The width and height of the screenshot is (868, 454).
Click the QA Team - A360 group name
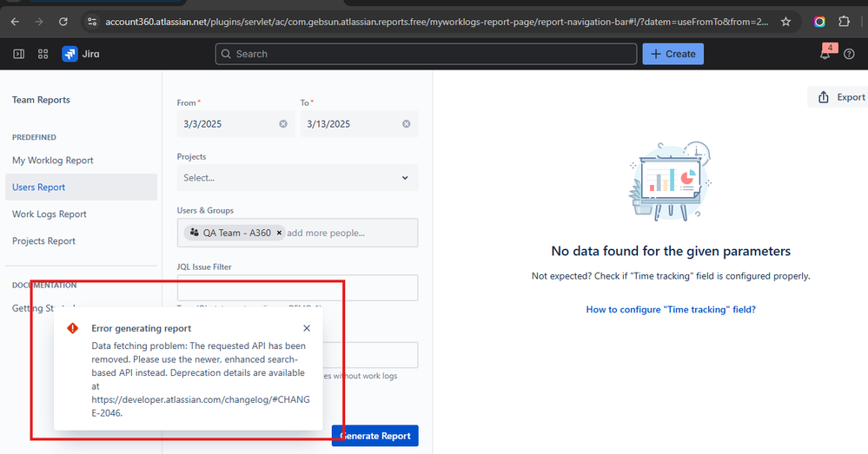click(x=237, y=233)
